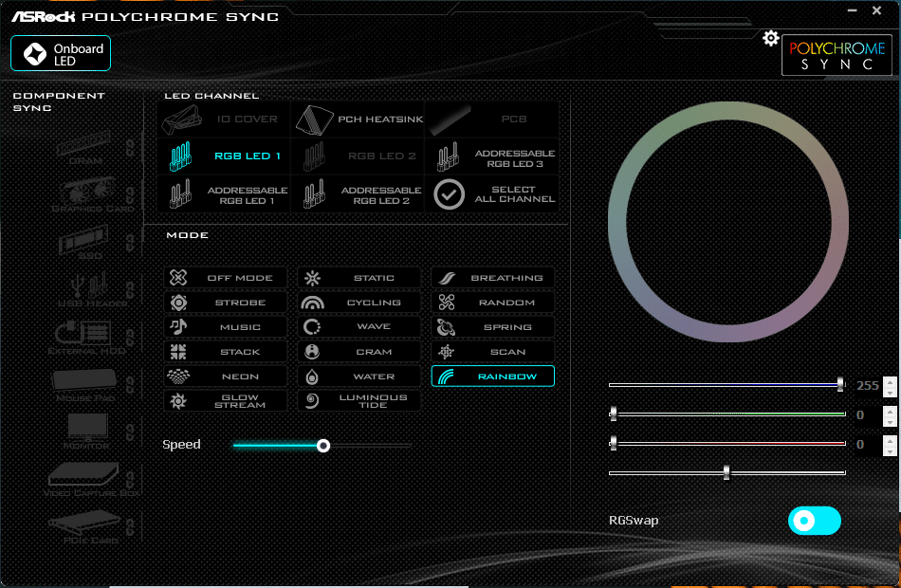Increase red value with the up arrow
The height and width of the screenshot is (588, 901).
[890, 440]
